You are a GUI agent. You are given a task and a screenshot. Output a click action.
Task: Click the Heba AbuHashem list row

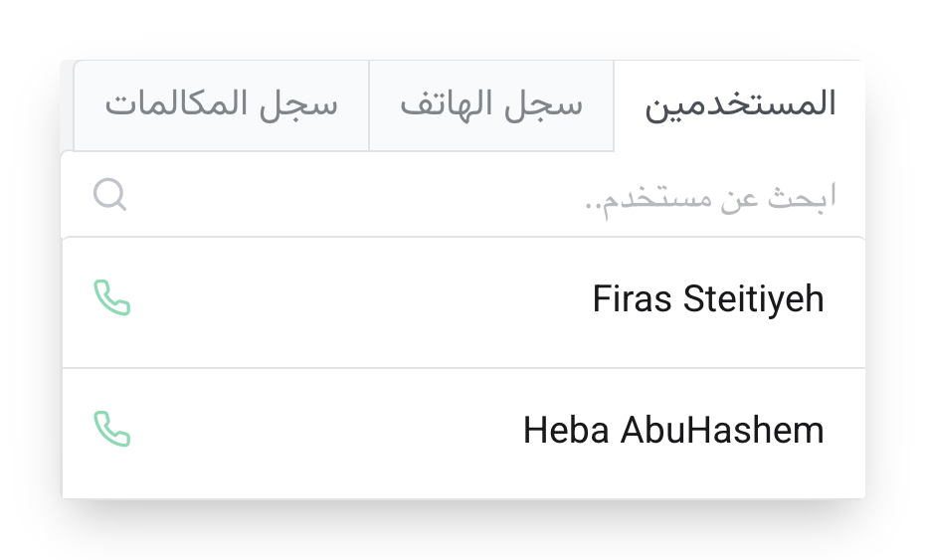click(x=462, y=434)
